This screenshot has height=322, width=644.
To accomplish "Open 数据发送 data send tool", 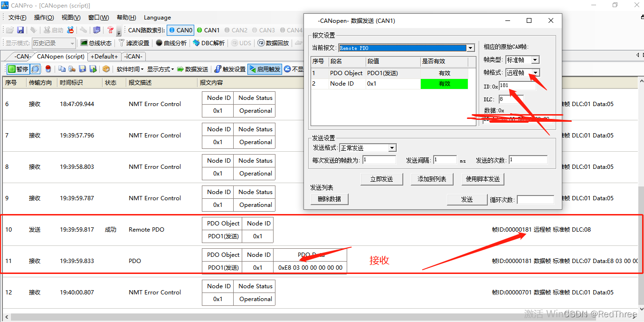I will [x=193, y=69].
